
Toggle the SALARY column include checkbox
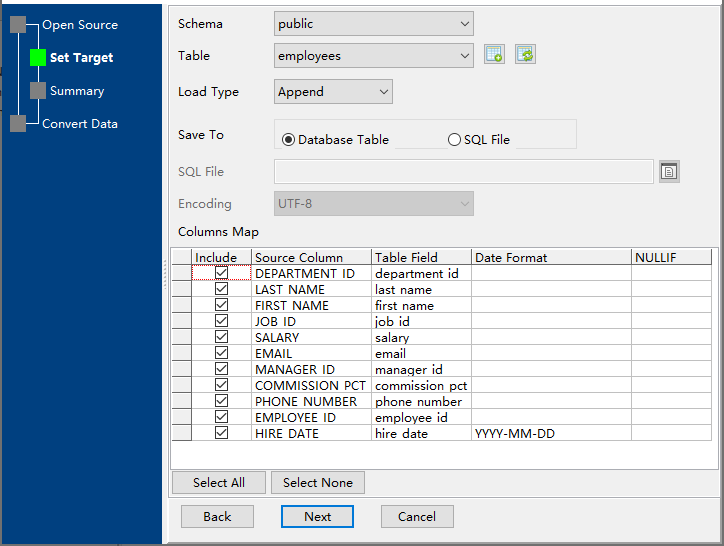click(x=221, y=337)
